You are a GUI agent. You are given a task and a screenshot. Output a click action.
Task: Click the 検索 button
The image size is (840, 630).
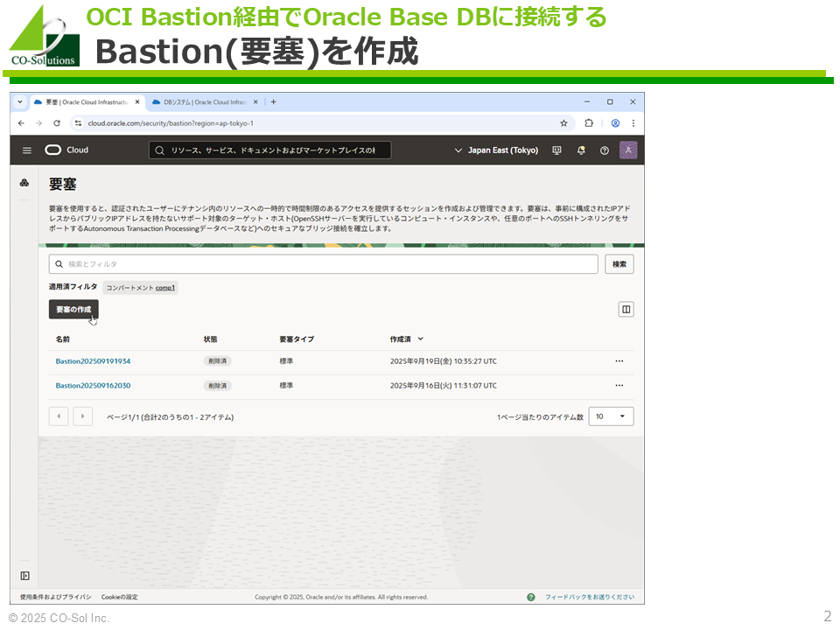point(619,264)
